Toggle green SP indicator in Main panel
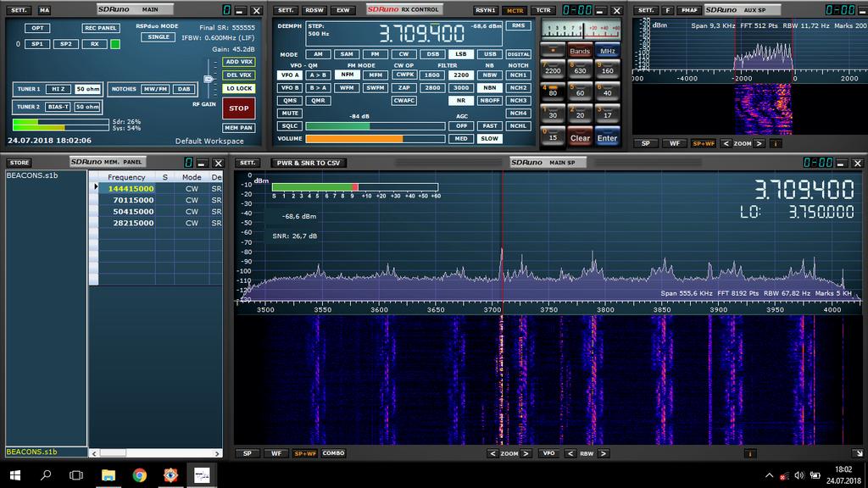The height and width of the screenshot is (488, 868). (x=115, y=44)
